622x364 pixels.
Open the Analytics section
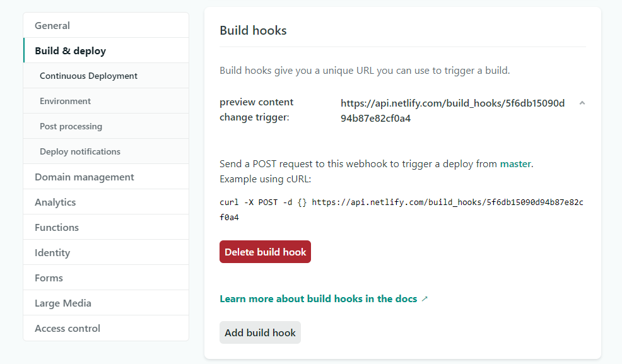(x=55, y=202)
